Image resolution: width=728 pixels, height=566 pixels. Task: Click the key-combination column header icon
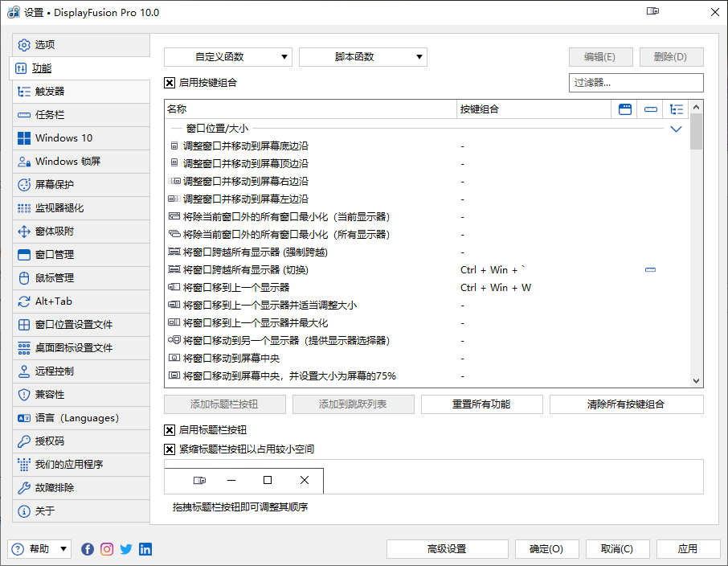651,109
